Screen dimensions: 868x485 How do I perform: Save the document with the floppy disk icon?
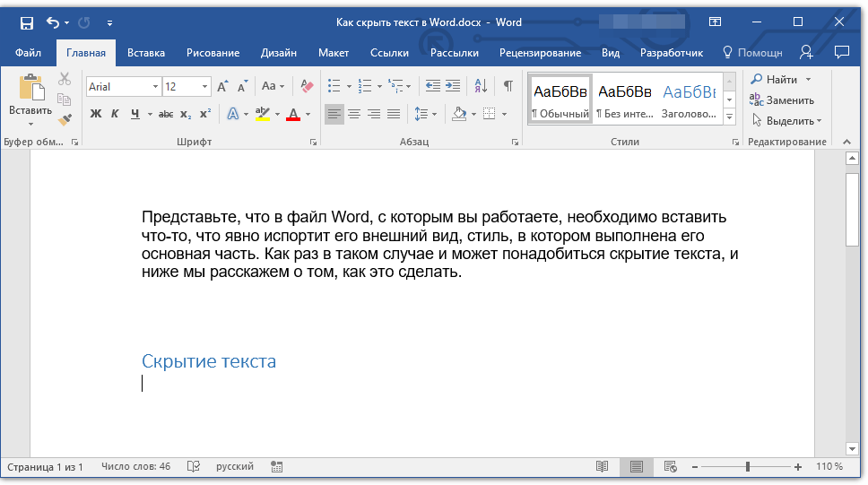click(27, 22)
